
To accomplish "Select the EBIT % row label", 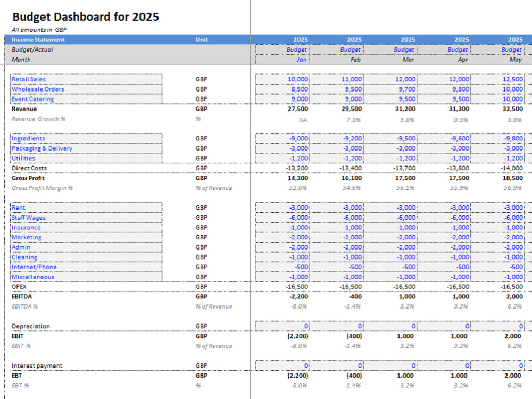I will tap(21, 346).
